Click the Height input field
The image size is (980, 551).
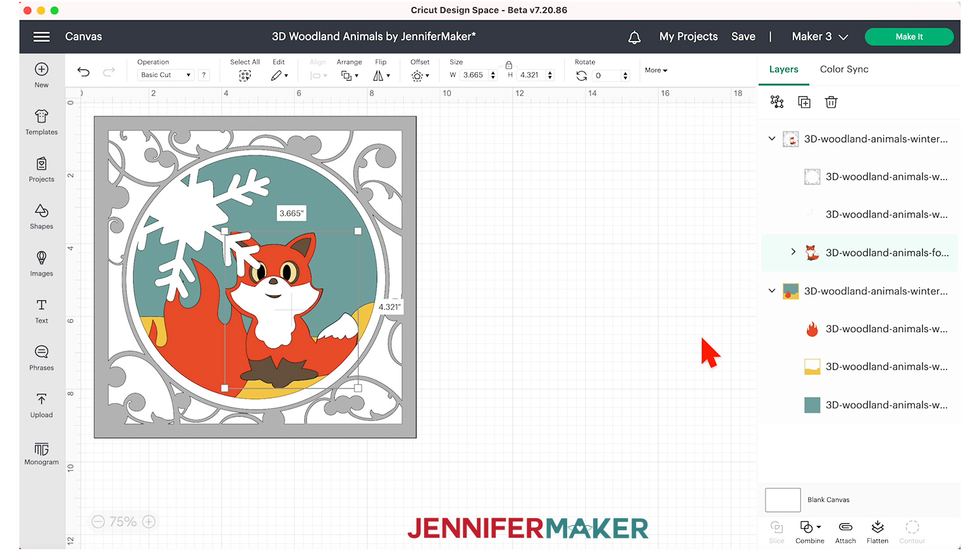coord(530,75)
